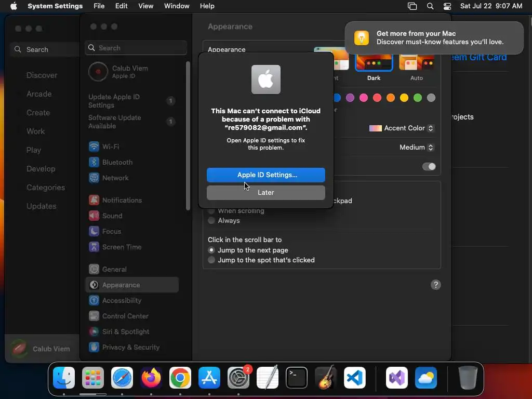The width and height of the screenshot is (532, 399).
Task: Select Develop in App Store sidebar
Action: pyautogui.click(x=41, y=169)
